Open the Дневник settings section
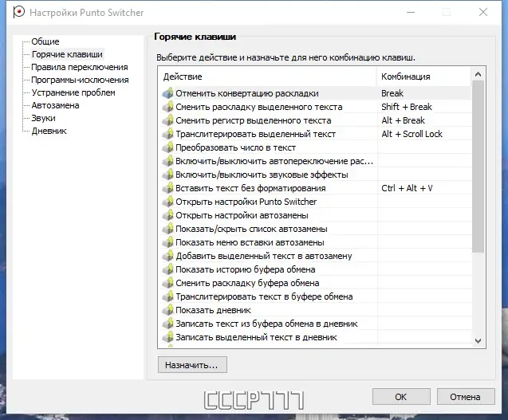This screenshot has width=508, height=420. coord(49,131)
